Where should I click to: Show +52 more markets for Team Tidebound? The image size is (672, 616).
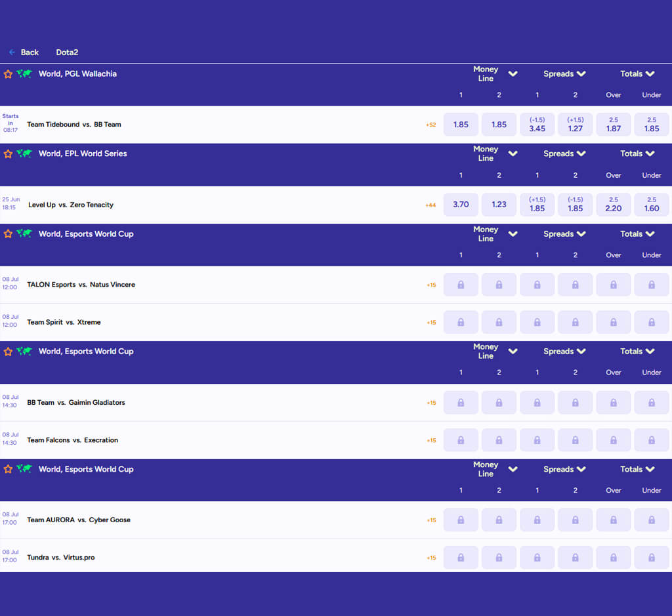(x=430, y=125)
